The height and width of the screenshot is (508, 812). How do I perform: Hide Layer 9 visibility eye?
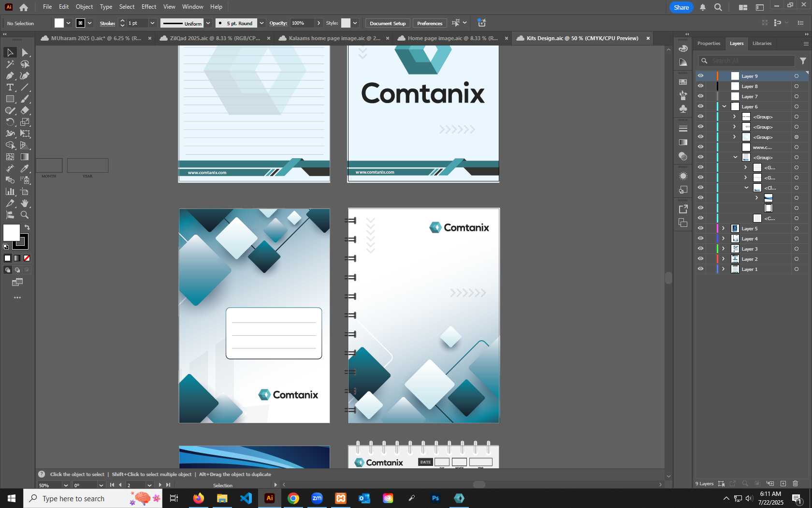(x=700, y=76)
